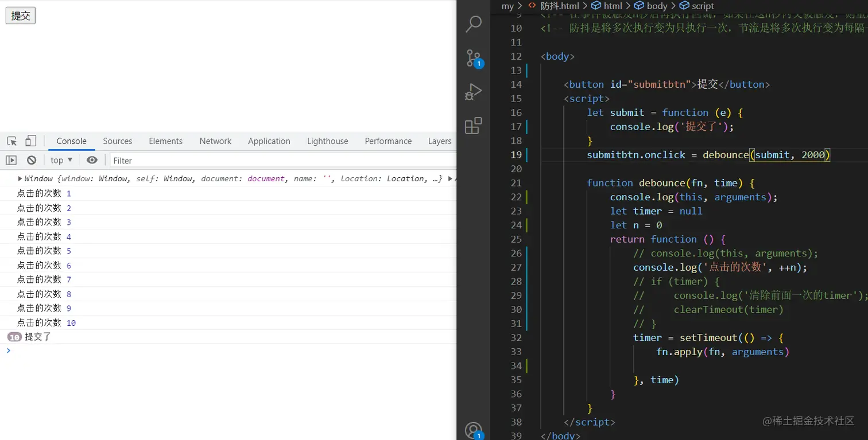Select the body breadcrumb segment

point(651,6)
